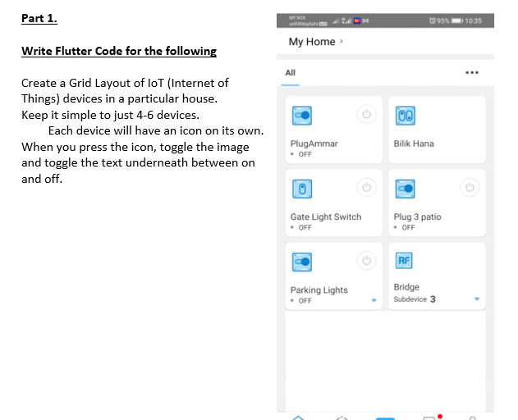Screen dimensions: 518x420
Task: Open the notification icon with red dot
Action: click(432, 417)
